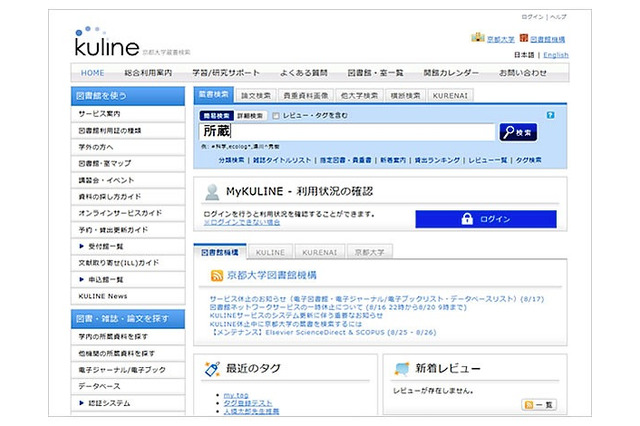Open the 開館カレンダー menu item
Viewport: 640px width, 426px height.
(451, 73)
